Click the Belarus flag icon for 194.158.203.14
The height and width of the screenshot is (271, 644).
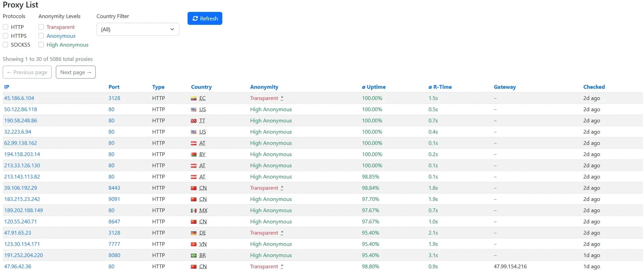(x=194, y=155)
